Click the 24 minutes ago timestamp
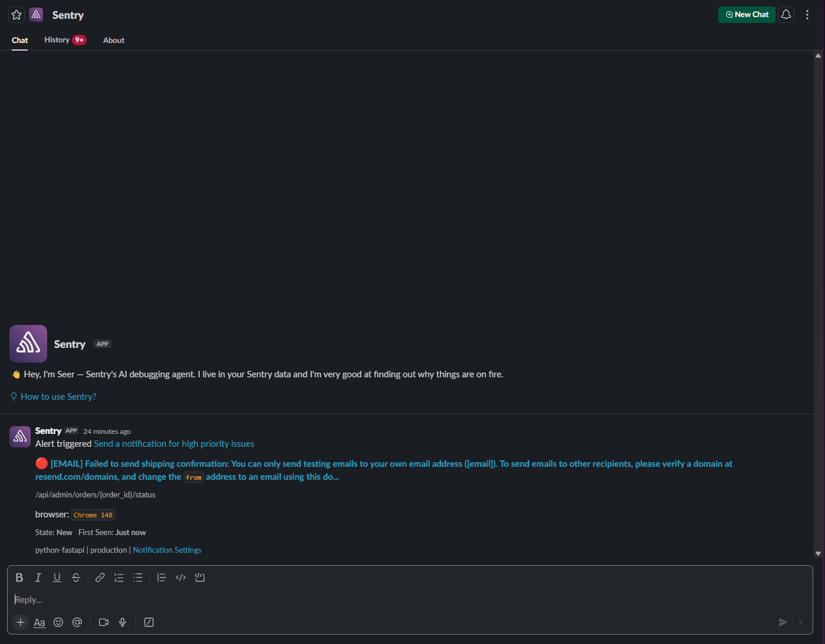825x644 pixels. coord(107,431)
